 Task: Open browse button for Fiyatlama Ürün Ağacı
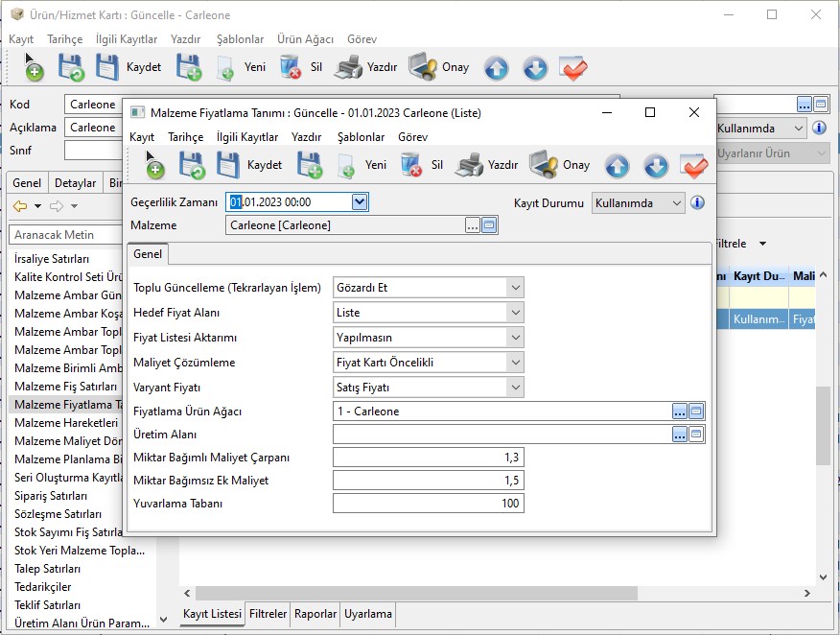click(x=680, y=411)
